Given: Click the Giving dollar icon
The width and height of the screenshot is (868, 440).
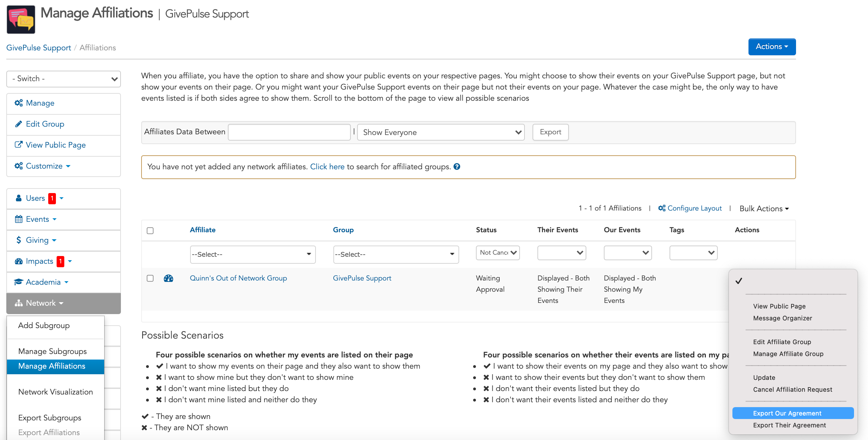Looking at the screenshot, I should pyautogui.click(x=19, y=240).
